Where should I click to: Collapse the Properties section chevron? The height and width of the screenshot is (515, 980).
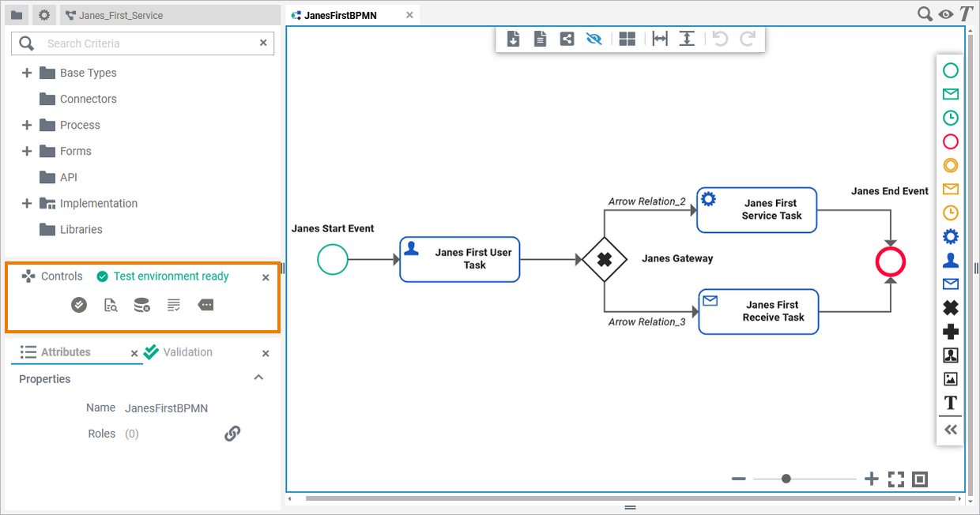[x=258, y=378]
